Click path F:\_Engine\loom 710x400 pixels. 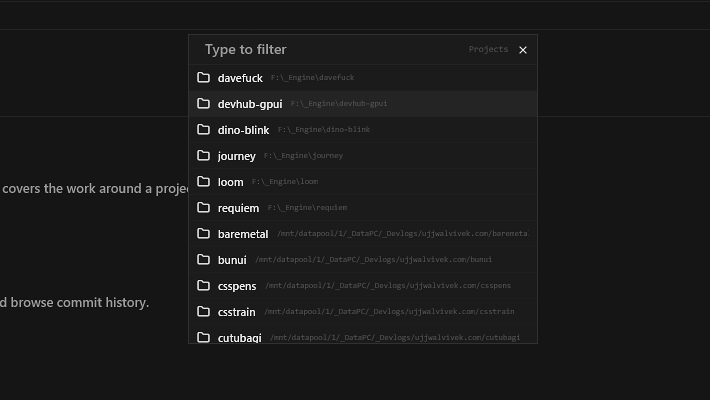tap(285, 181)
